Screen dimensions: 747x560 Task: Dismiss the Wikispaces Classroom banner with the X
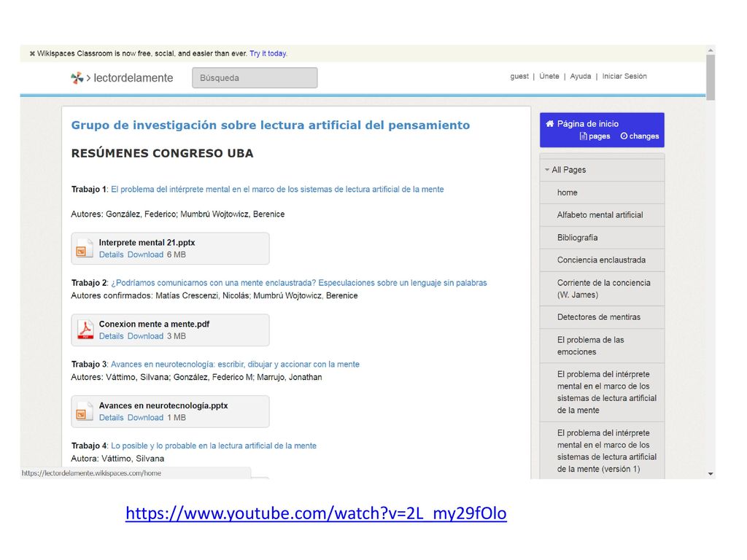32,54
